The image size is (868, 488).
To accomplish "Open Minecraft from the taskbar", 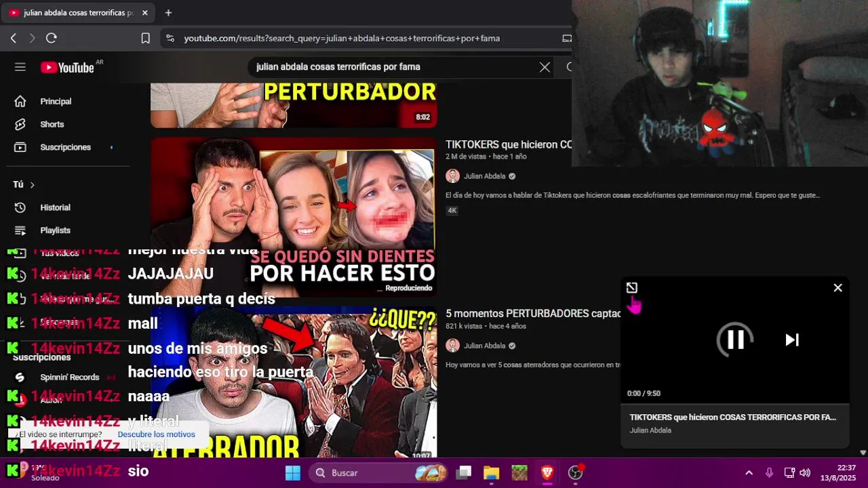I will click(x=519, y=472).
